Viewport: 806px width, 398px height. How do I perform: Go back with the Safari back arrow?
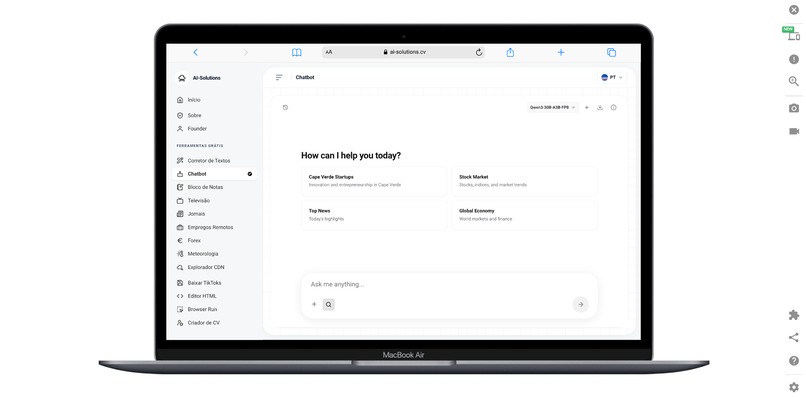point(195,52)
